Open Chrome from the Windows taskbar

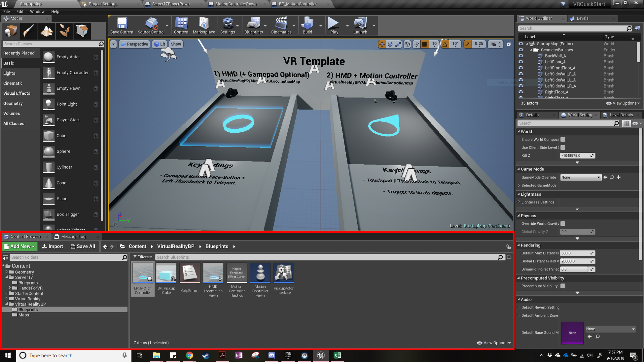189,355
